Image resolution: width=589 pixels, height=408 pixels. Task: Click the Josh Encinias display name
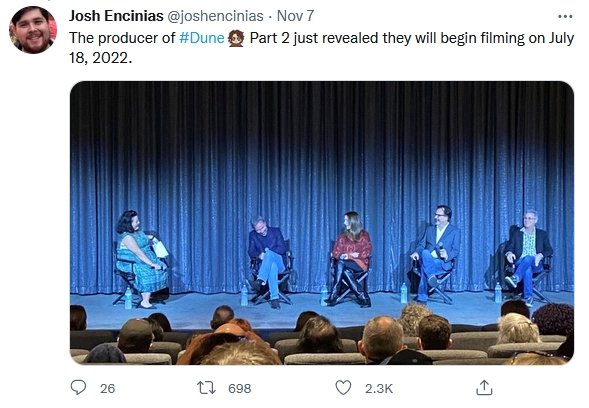tap(116, 16)
